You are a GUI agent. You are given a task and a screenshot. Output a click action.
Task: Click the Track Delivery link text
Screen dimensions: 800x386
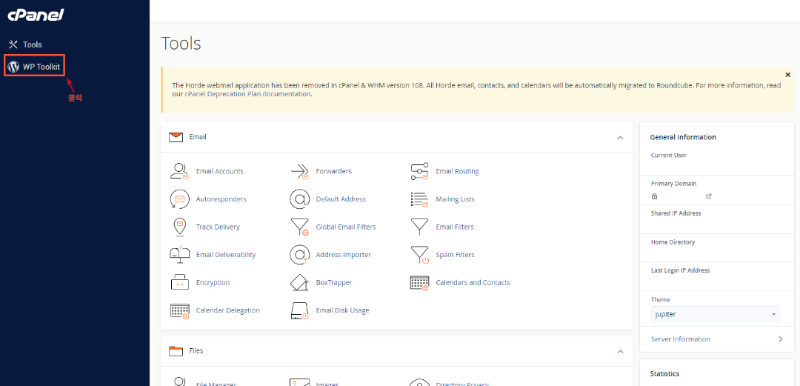click(218, 227)
